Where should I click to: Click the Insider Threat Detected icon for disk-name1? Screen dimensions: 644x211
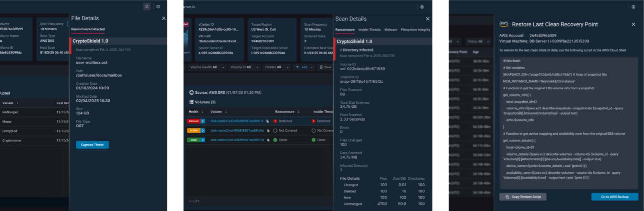click(x=314, y=121)
